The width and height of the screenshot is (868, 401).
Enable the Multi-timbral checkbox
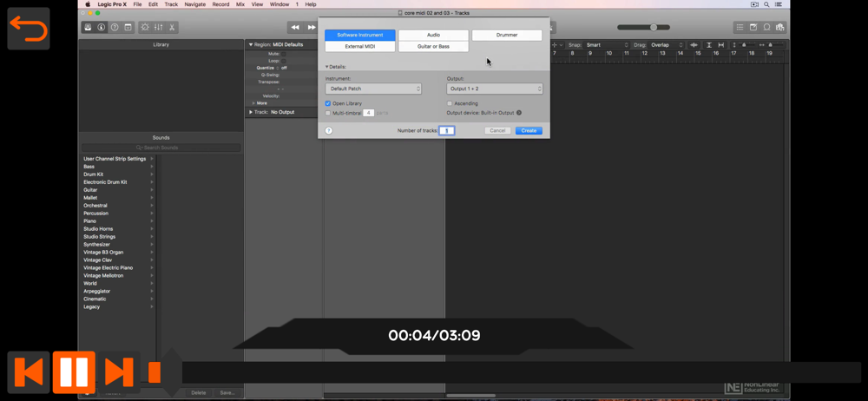click(x=328, y=113)
